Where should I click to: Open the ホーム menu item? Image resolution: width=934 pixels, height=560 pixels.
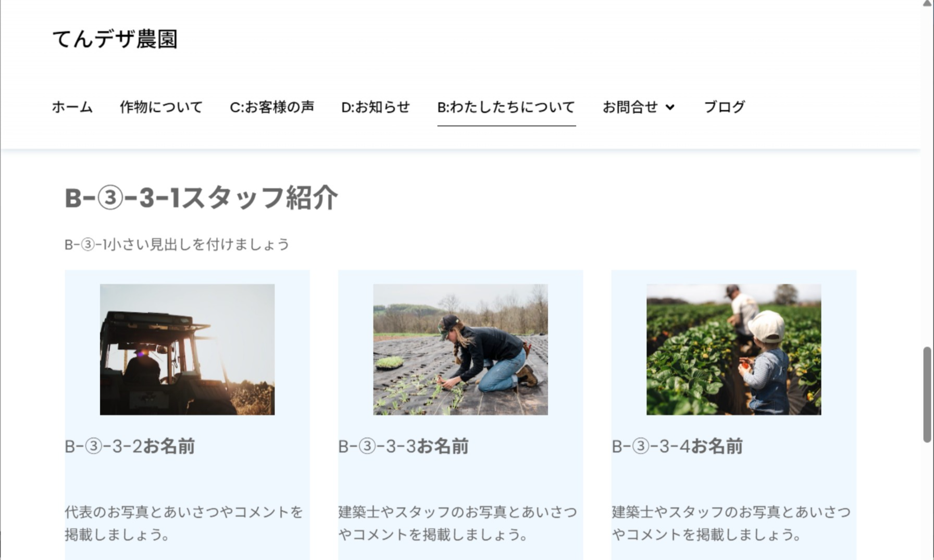click(x=72, y=107)
